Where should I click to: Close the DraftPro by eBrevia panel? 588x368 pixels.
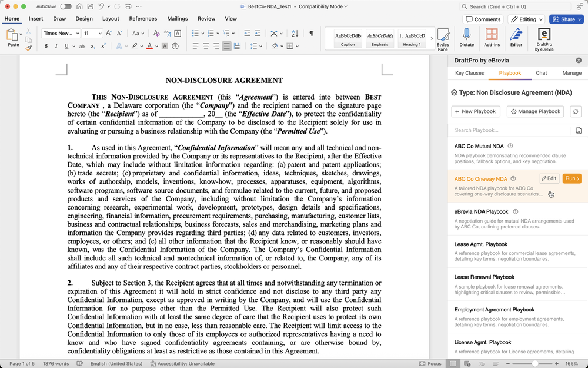[579, 60]
